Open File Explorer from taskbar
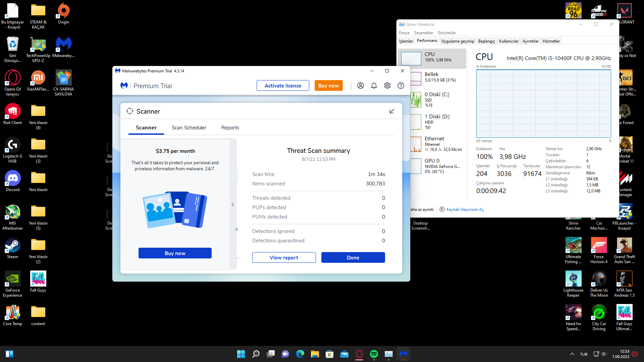This screenshot has height=362, width=644. tap(315, 354)
